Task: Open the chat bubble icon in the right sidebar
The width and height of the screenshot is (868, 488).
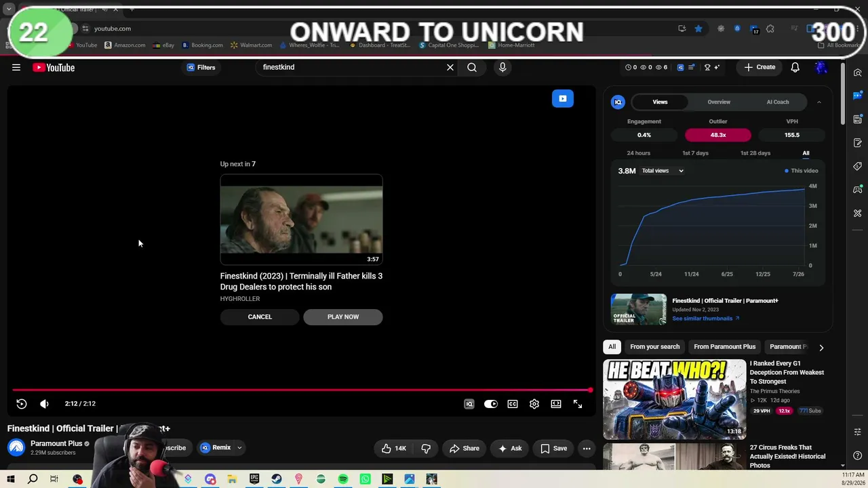Action: [857, 96]
